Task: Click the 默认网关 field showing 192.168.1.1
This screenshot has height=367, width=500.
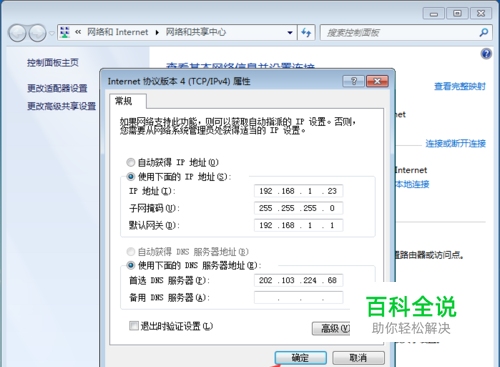Action: click(298, 225)
